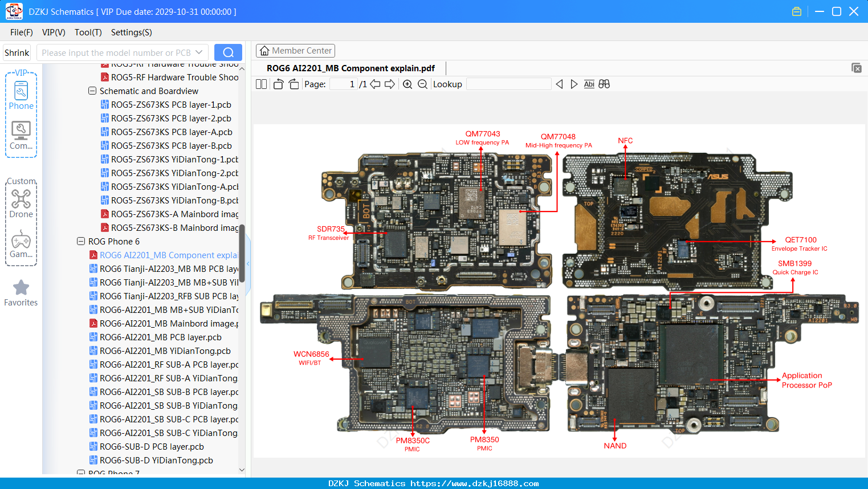Click the www.dzkj16888.com status bar link
This screenshot has width=868, height=489.
[475, 483]
